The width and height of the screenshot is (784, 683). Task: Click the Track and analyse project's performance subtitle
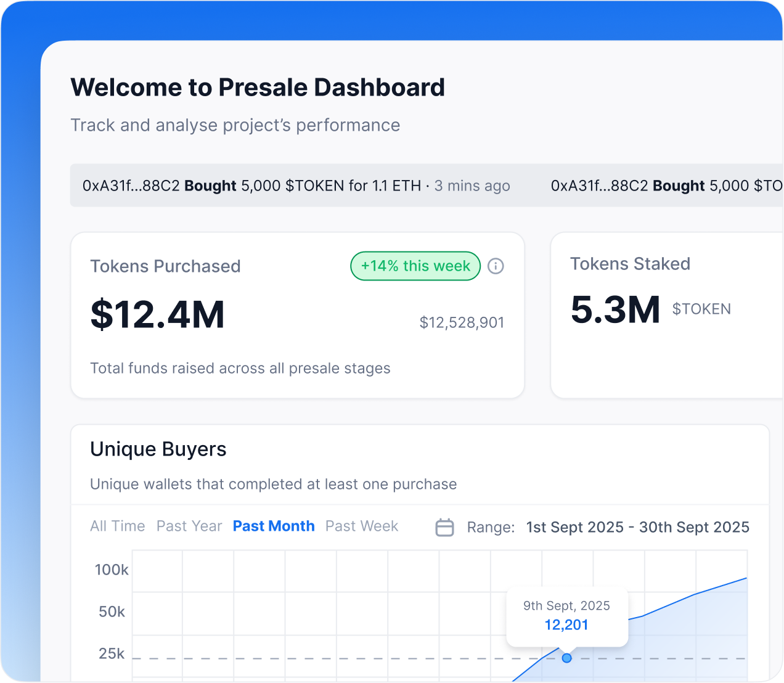pyautogui.click(x=235, y=125)
